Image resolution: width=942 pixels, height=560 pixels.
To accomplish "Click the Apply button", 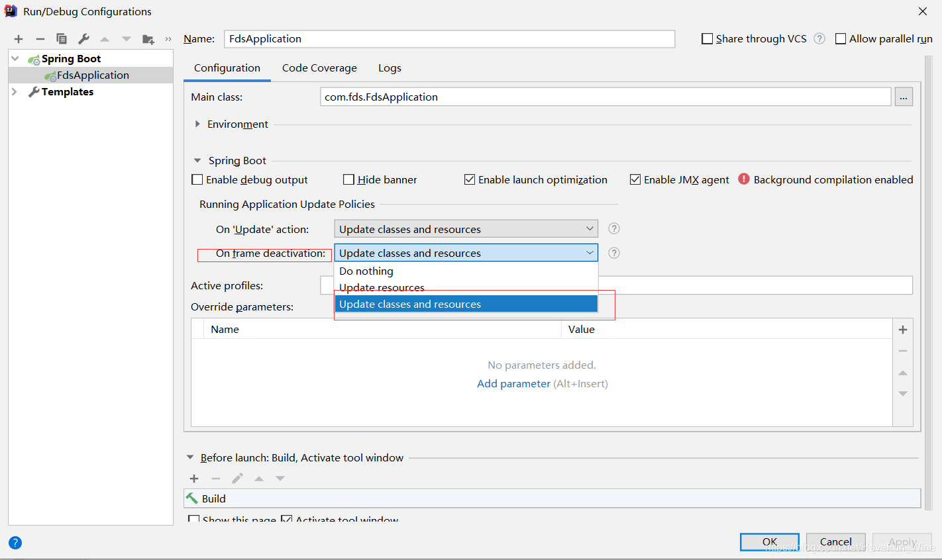I will pos(902,542).
